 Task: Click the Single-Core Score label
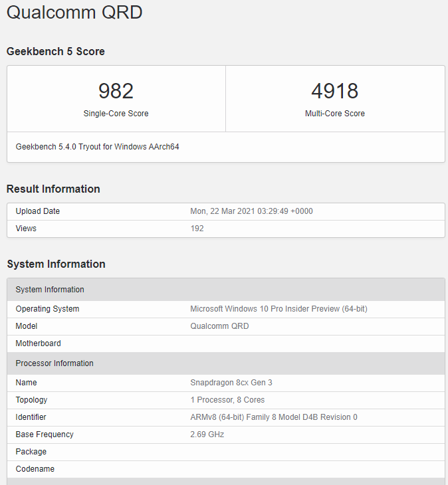click(116, 114)
